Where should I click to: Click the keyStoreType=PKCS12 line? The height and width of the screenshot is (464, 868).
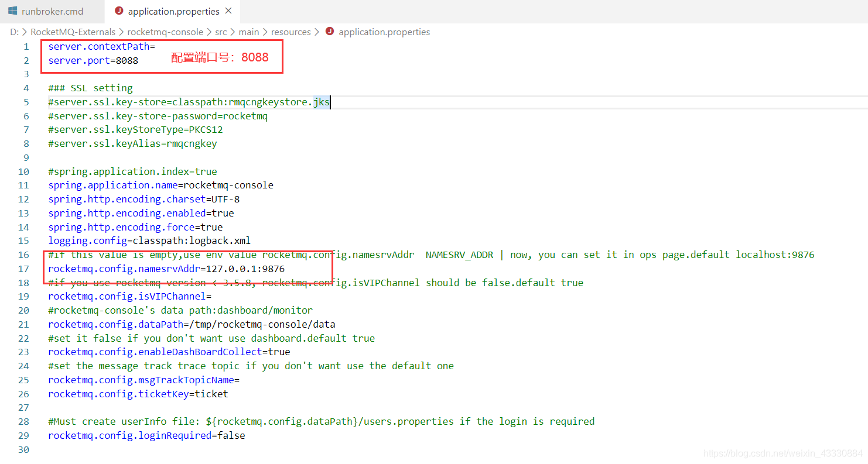coord(135,129)
